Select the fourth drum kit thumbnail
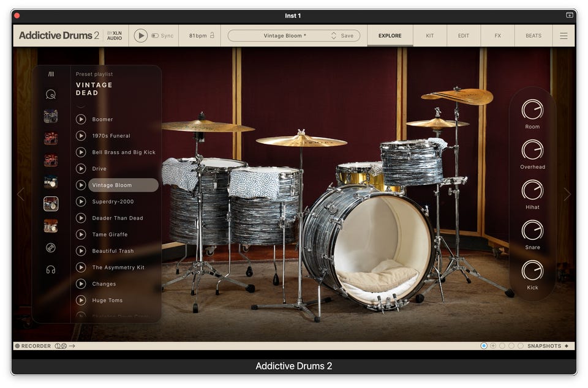 click(51, 182)
